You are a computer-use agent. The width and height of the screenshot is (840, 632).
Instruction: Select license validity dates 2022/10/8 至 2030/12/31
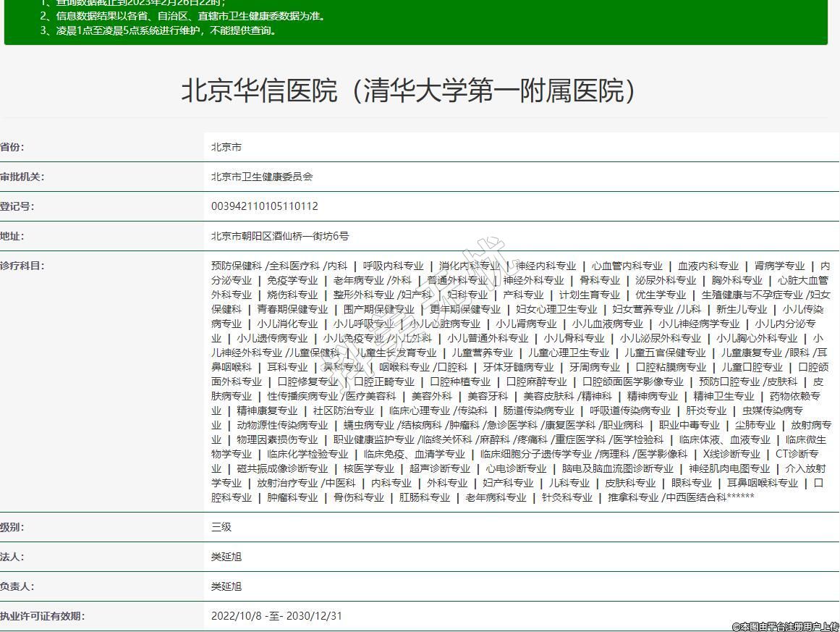276,616
